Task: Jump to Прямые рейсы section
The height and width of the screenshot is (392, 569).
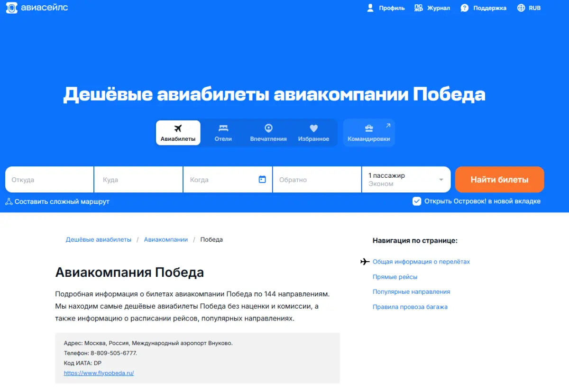Action: pyautogui.click(x=395, y=277)
